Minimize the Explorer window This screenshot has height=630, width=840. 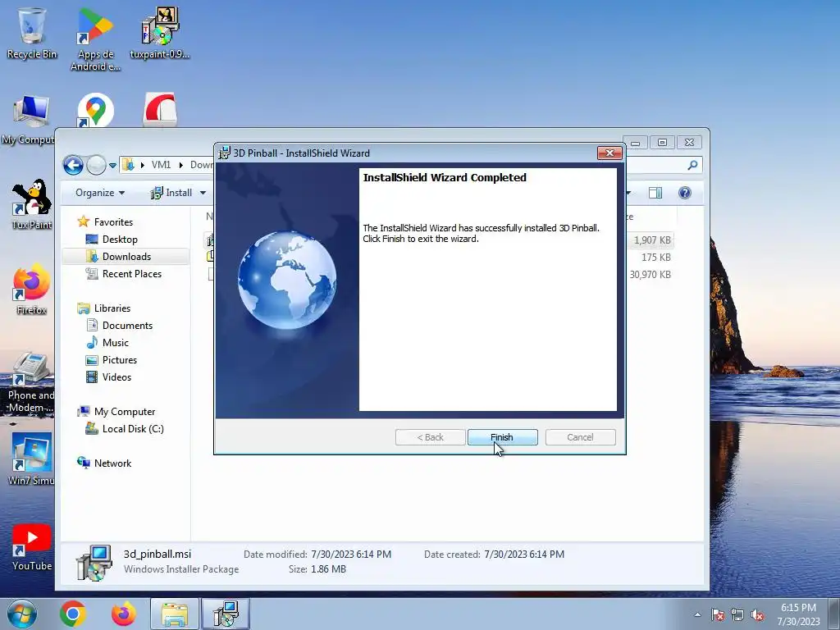(x=636, y=143)
